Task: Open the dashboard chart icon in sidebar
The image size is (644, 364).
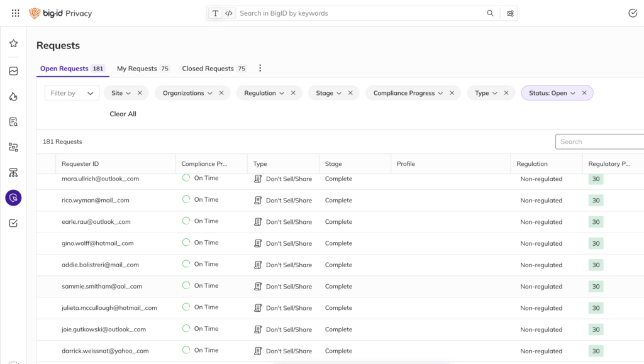Action: [x=13, y=71]
